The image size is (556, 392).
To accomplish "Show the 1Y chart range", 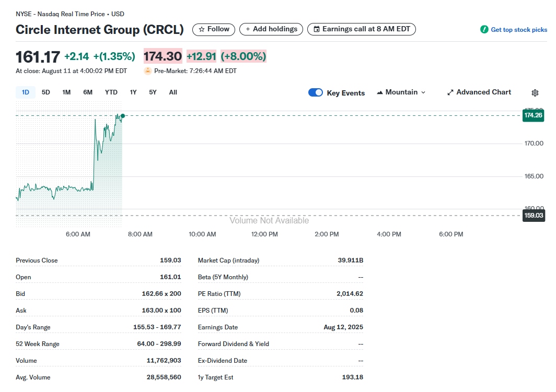I will tap(133, 92).
